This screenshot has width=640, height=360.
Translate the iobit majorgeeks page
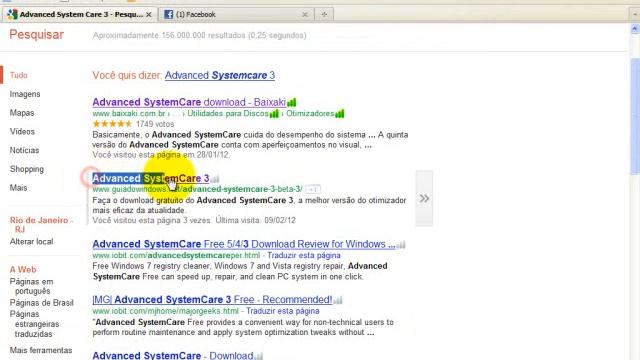pos(282,311)
